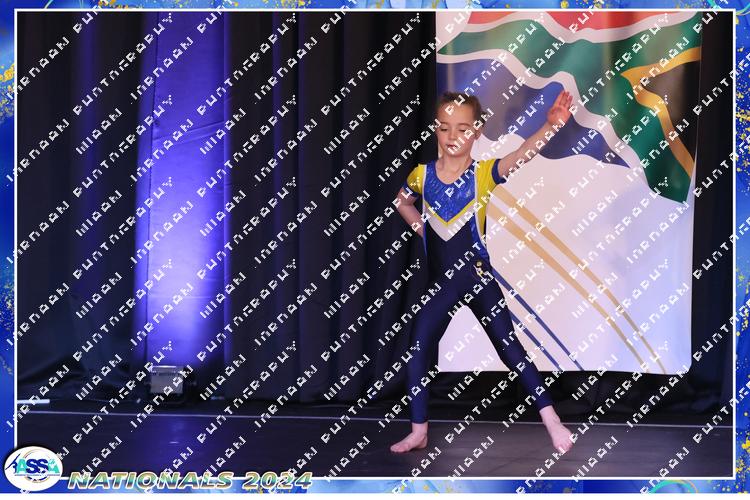This screenshot has width=750, height=500.
Task: Click the stage spotlight on the floor
Action: [166, 380]
